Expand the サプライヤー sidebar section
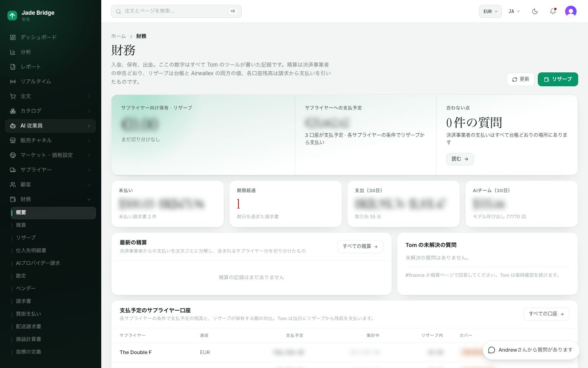The height and width of the screenshot is (368, 588). 50,170
